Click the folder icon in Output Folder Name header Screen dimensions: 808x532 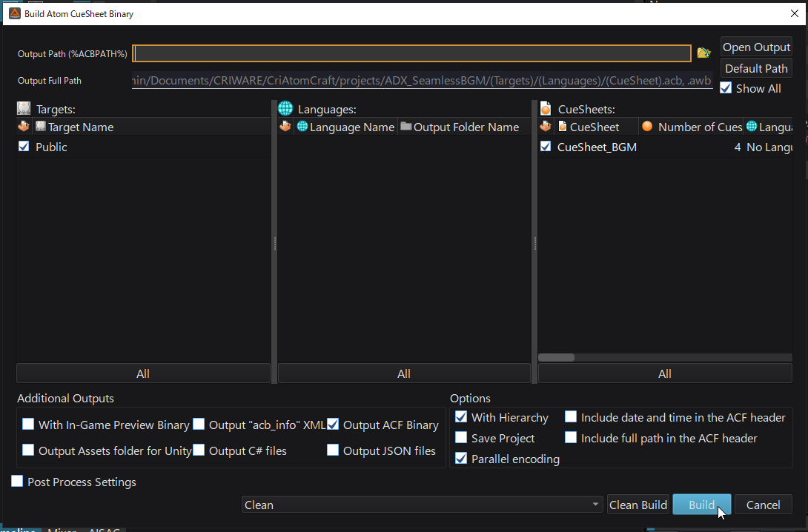click(x=405, y=127)
